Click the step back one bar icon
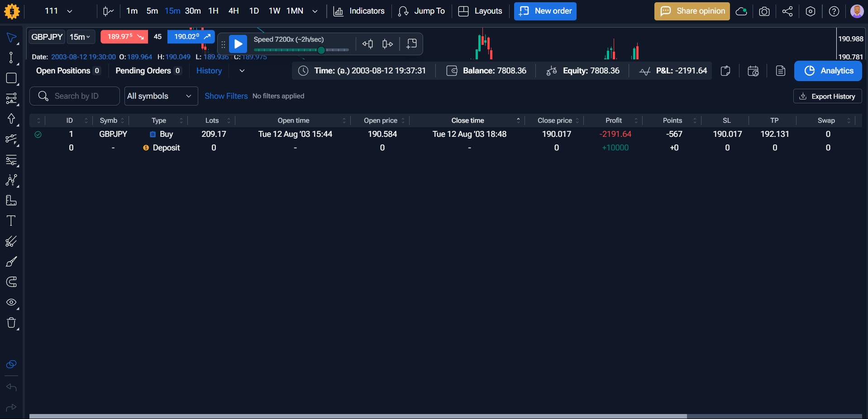The image size is (868, 419). (x=367, y=44)
